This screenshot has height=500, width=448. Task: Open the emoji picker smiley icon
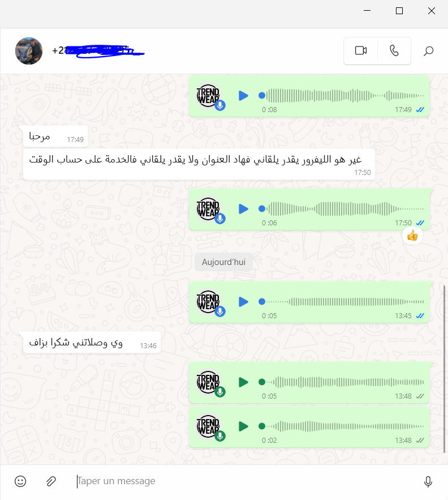(20, 481)
